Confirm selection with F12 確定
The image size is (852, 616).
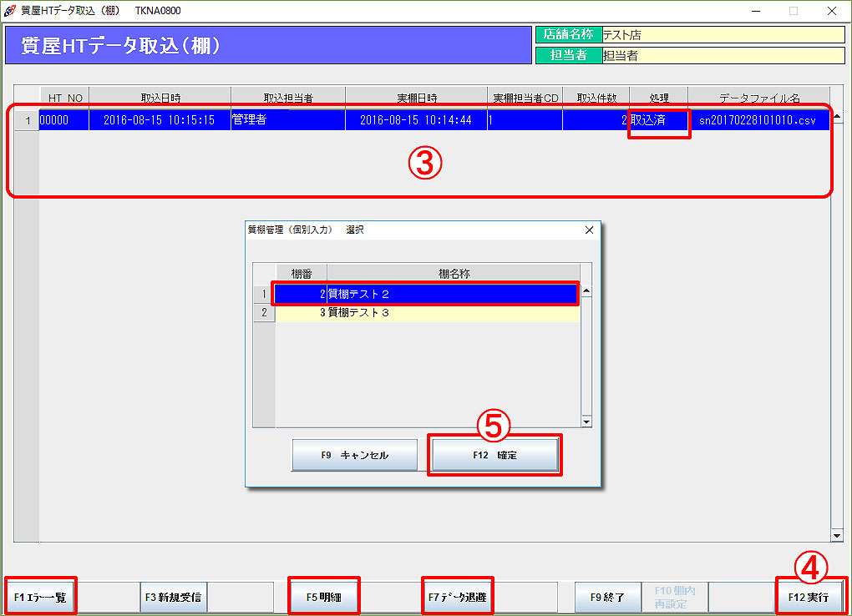coord(495,455)
